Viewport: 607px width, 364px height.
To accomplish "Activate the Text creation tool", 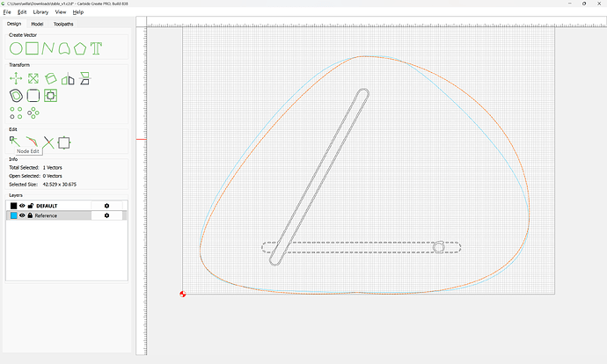I will [x=97, y=47].
